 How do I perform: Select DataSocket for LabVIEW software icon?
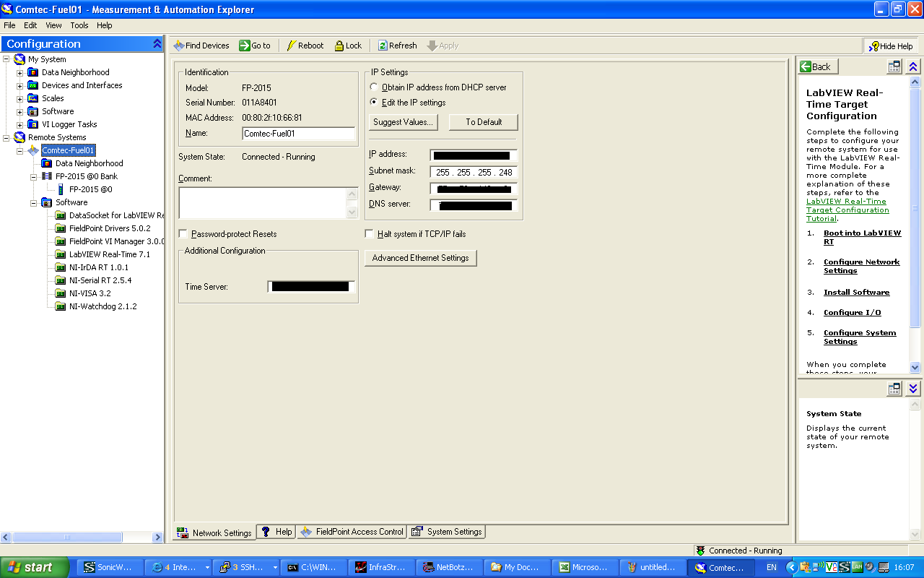61,215
